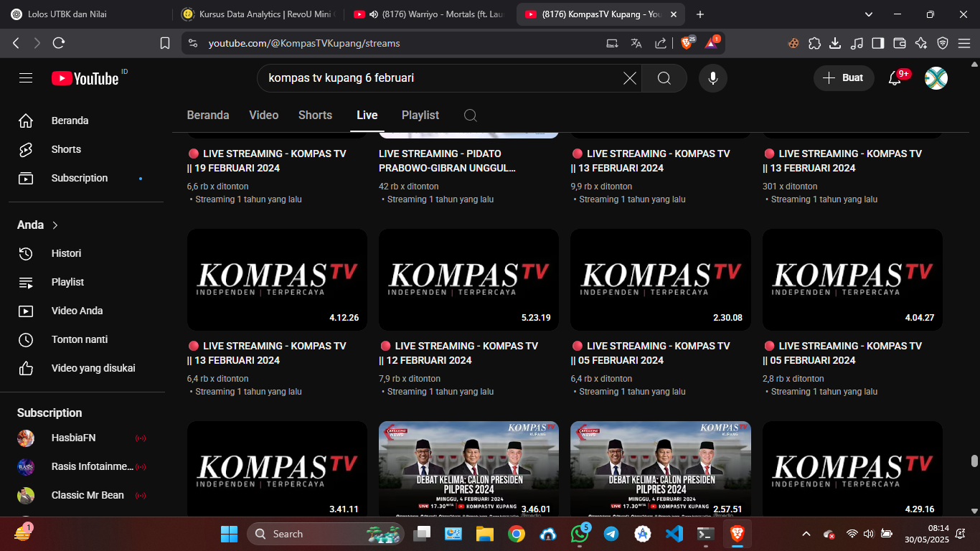Click browser back arrow

coord(16,43)
